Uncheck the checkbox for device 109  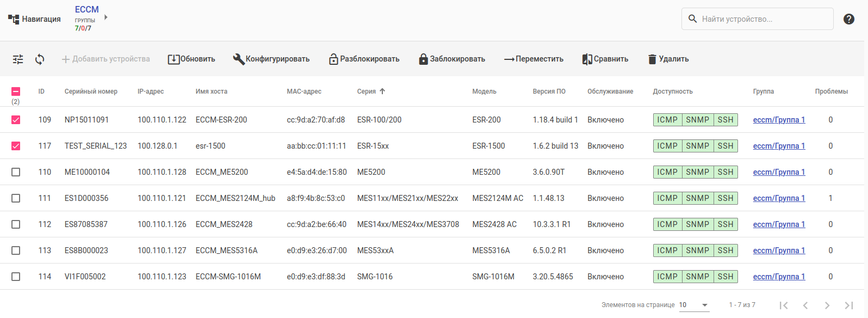16,120
